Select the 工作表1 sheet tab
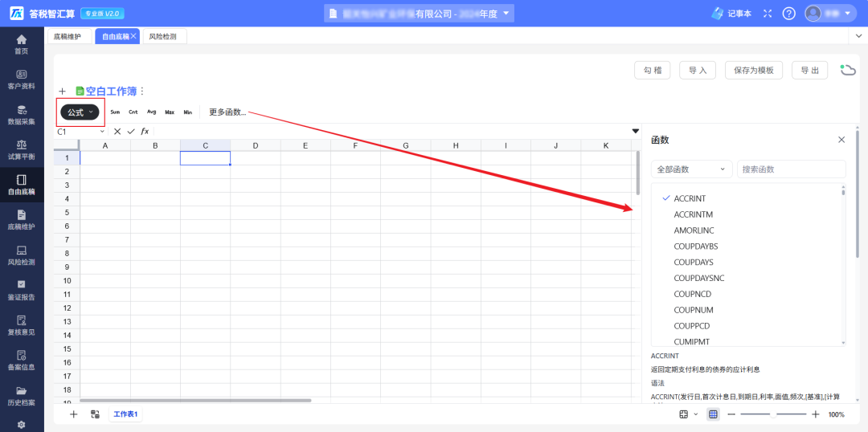Screen dimensions: 868x432 tap(125, 414)
